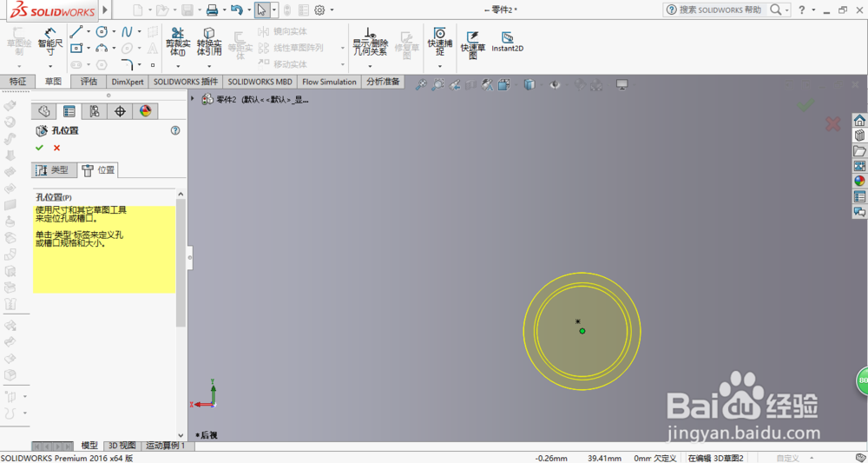Cancel sketch with corner red X
This screenshot has width=868, height=463.
point(832,123)
